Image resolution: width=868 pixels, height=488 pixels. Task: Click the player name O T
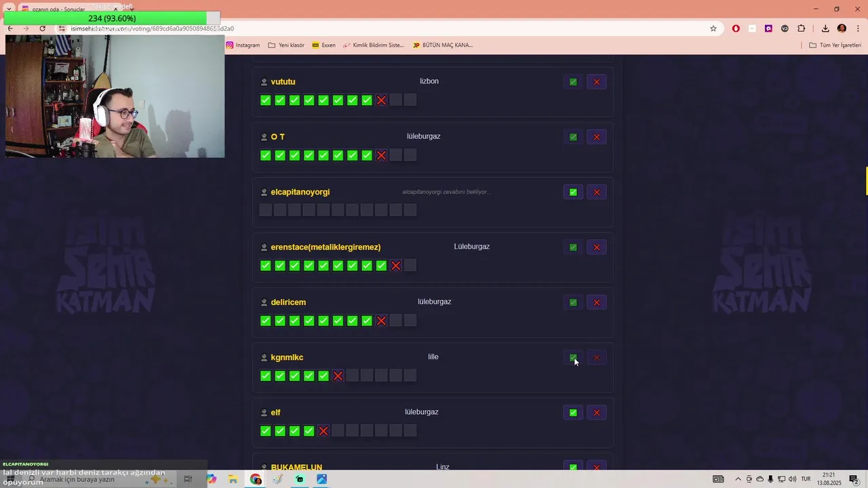pos(277,137)
